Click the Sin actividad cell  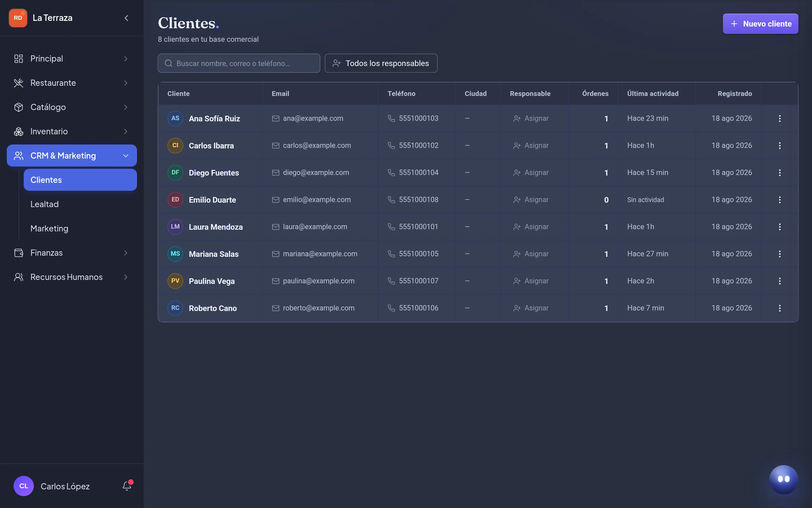pos(645,200)
